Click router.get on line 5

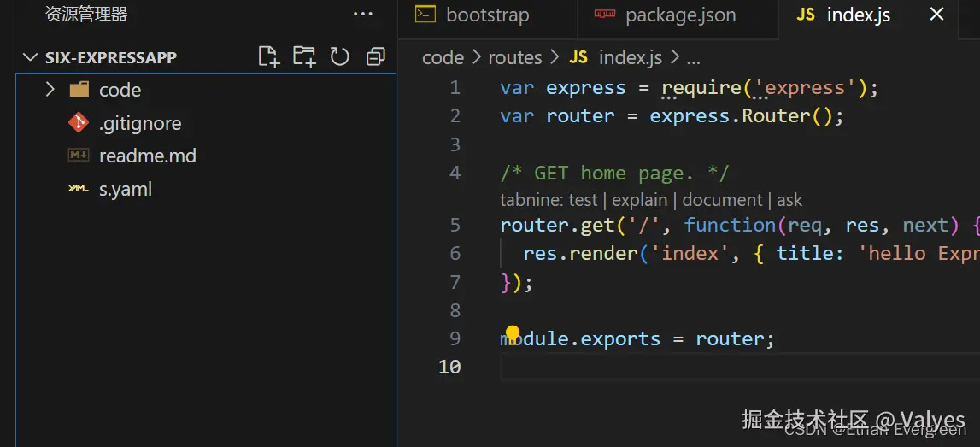click(558, 226)
